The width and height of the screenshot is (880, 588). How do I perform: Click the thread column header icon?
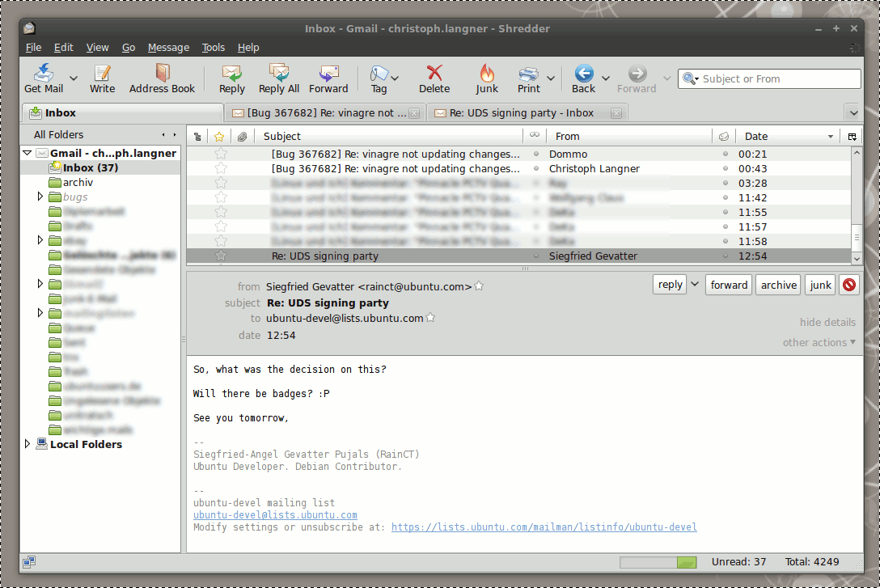click(x=197, y=137)
